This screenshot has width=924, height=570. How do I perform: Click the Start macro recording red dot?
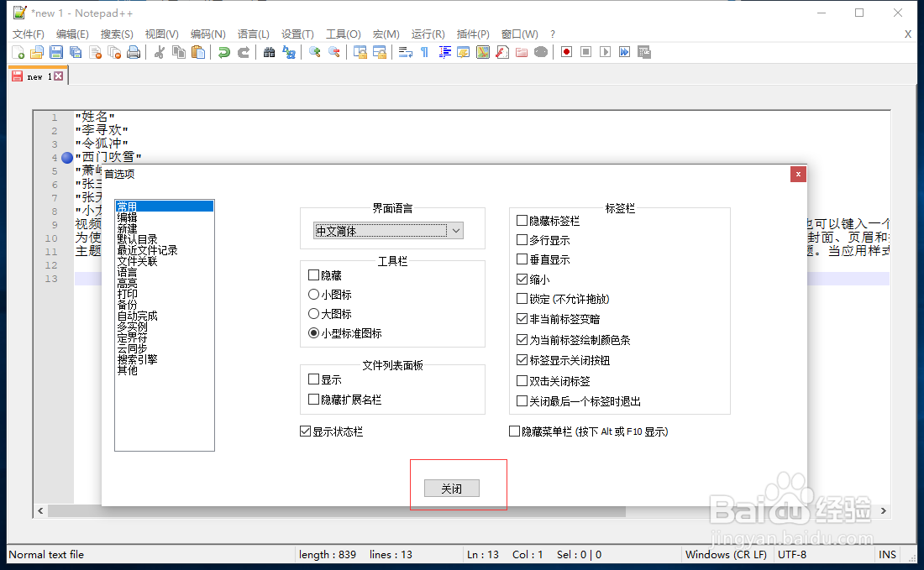tap(566, 52)
